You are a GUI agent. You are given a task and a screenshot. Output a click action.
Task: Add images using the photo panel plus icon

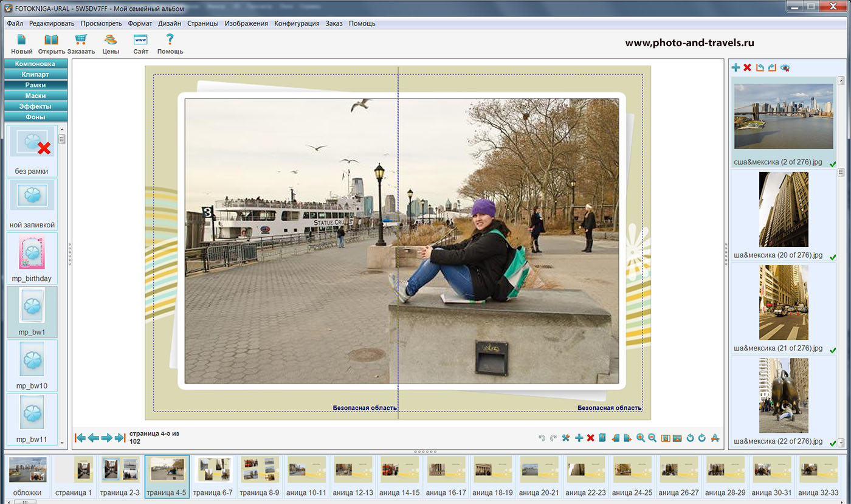tap(736, 67)
